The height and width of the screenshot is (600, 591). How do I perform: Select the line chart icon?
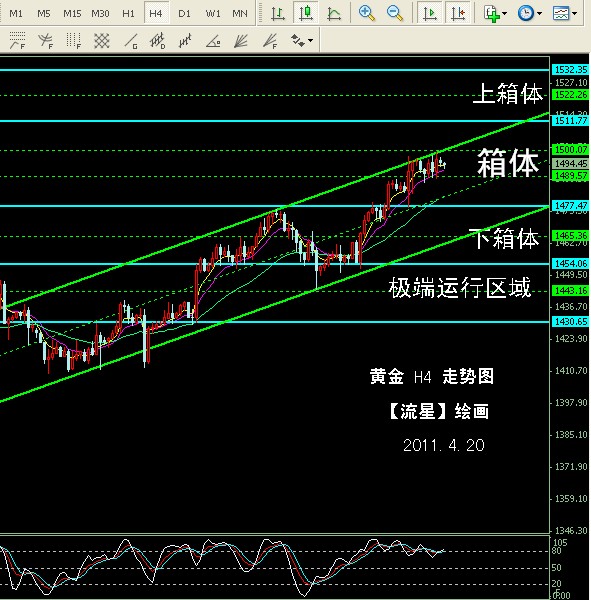334,13
